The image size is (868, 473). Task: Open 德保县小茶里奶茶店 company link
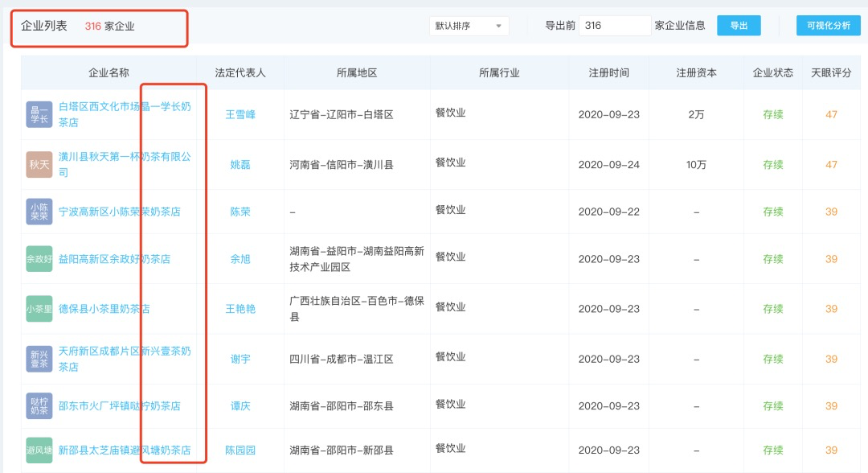(x=104, y=309)
